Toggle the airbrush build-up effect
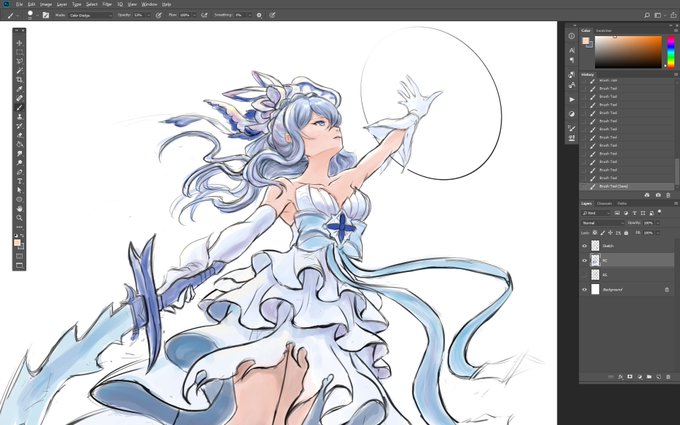The height and width of the screenshot is (425, 680). coord(204,15)
